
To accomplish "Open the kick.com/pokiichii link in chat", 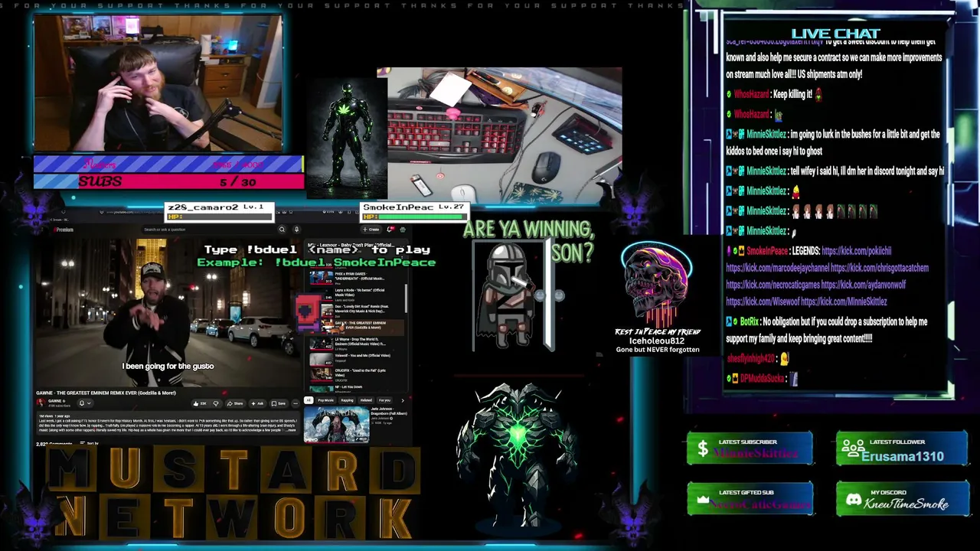I will click(856, 251).
